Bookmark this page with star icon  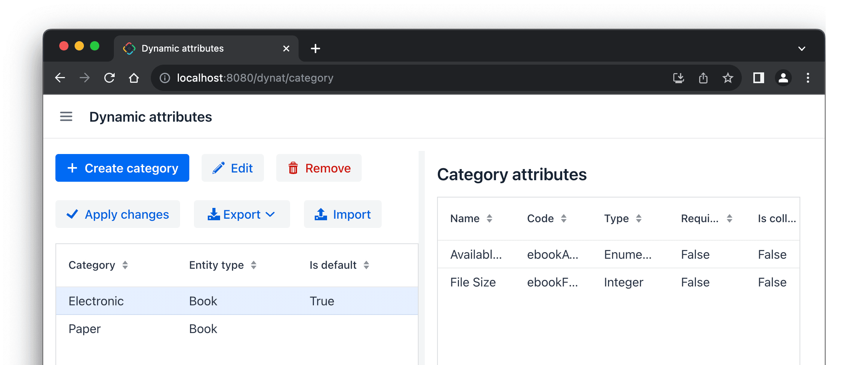point(728,78)
